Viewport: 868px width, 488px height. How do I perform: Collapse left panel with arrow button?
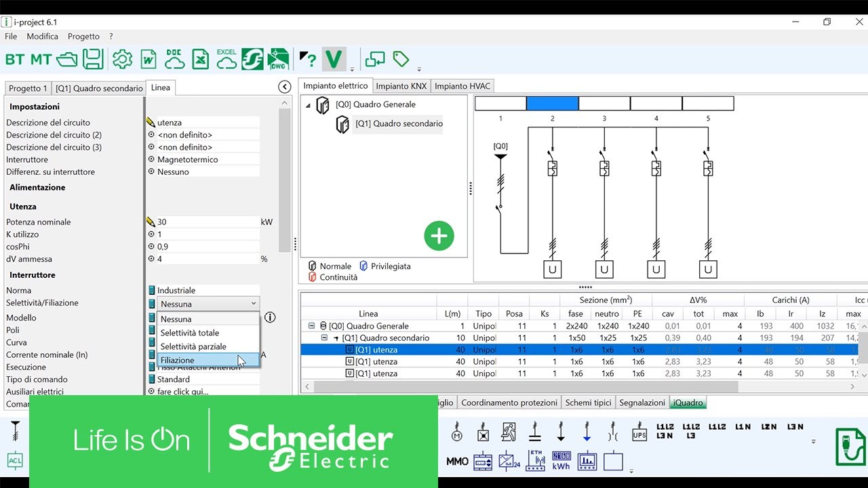click(285, 87)
